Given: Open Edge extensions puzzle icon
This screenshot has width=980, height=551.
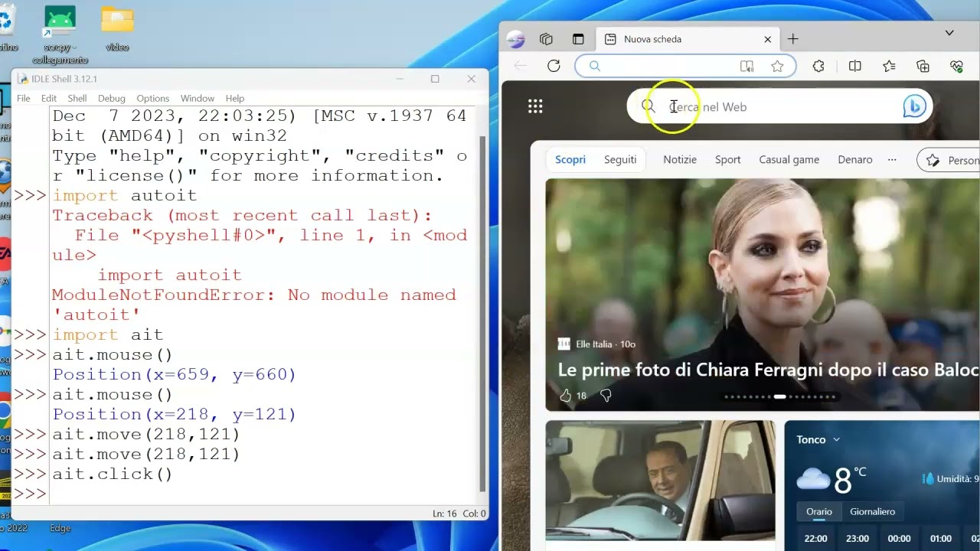Looking at the screenshot, I should (x=818, y=67).
